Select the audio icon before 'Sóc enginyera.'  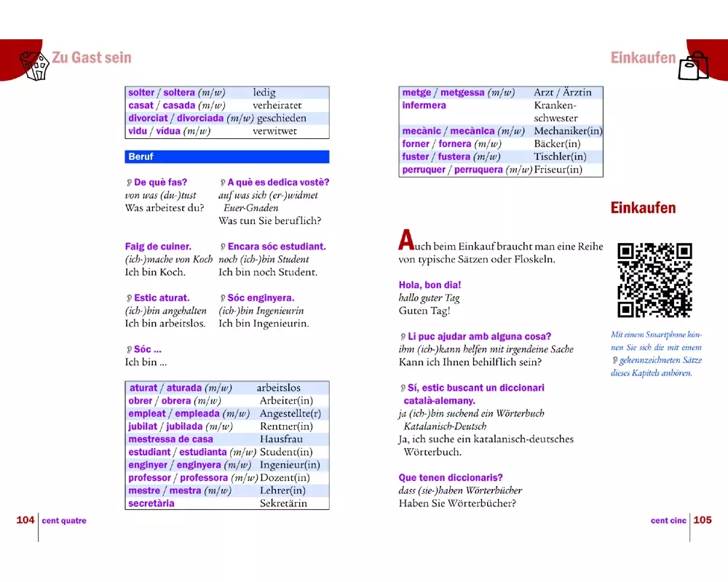222,298
